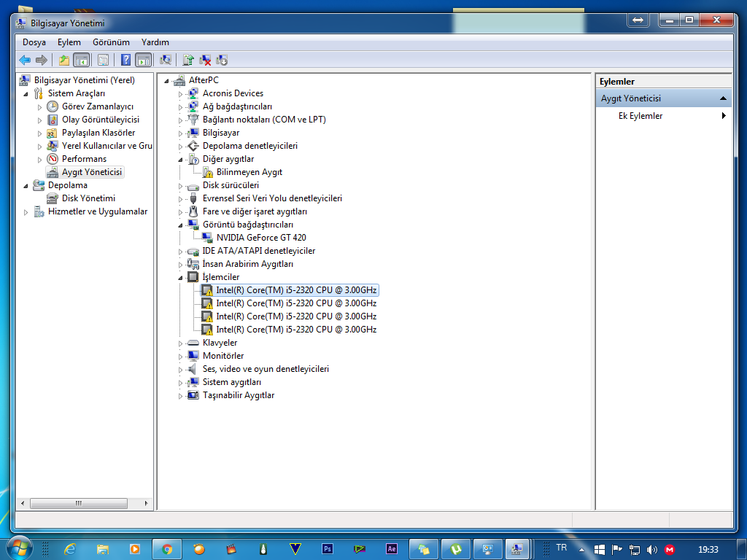
Task: Select Ağ bağdaştırıcıları category
Action: click(237, 106)
